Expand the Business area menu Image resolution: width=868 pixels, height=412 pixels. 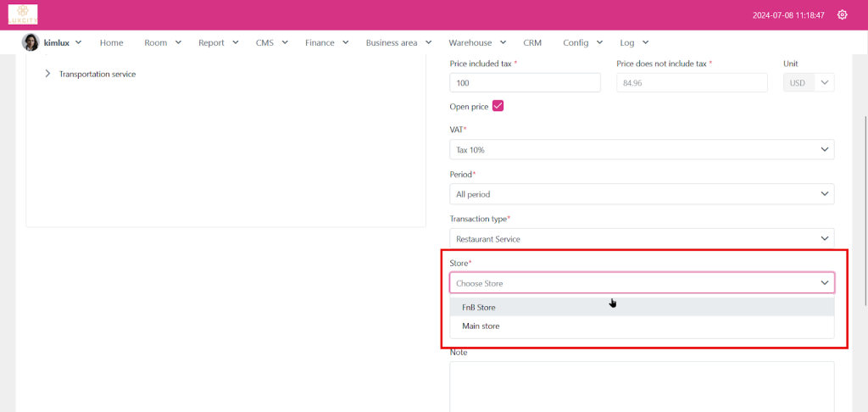pos(398,42)
